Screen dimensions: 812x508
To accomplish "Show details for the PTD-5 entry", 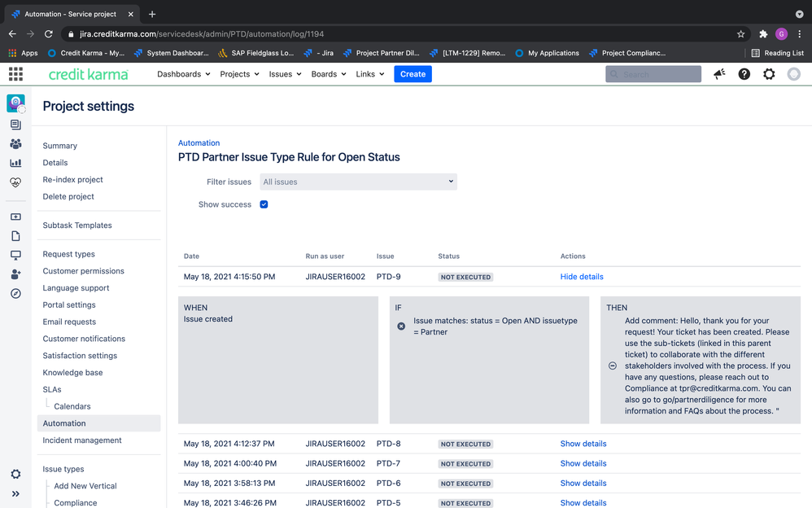I will click(583, 503).
